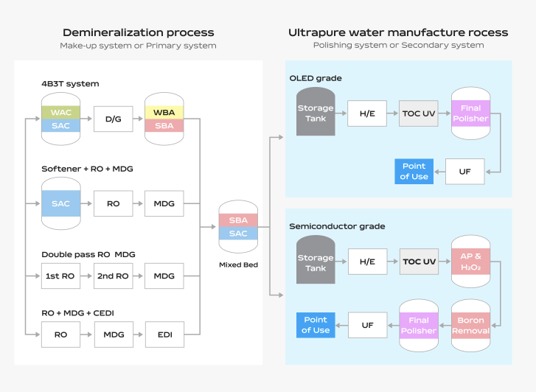Click the Semiconductor grade UF box

367,325
